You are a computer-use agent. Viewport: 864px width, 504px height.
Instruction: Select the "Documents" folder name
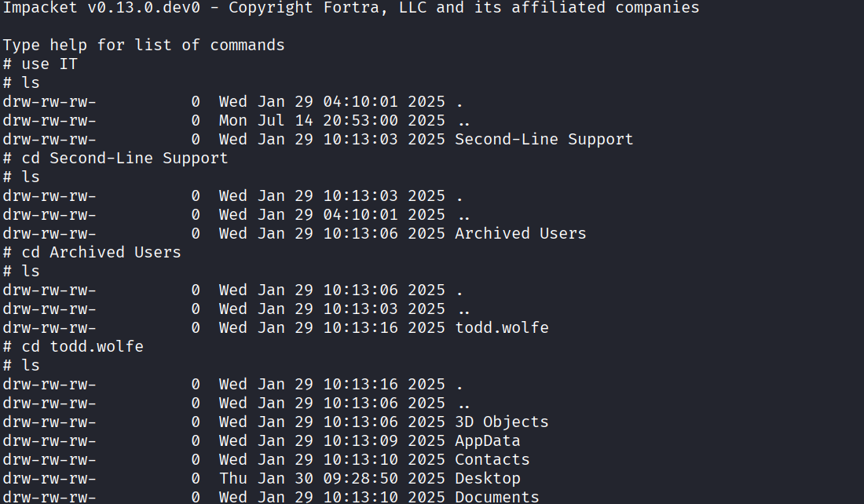(x=496, y=497)
